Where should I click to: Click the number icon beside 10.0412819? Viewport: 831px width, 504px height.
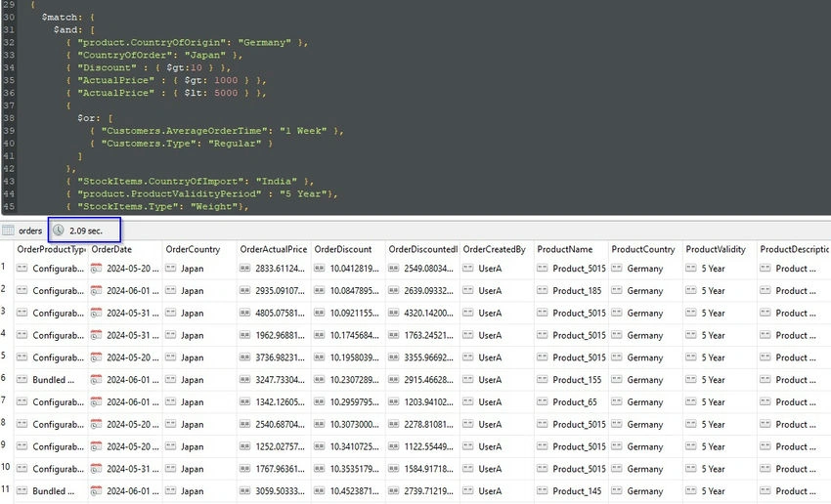tap(319, 269)
